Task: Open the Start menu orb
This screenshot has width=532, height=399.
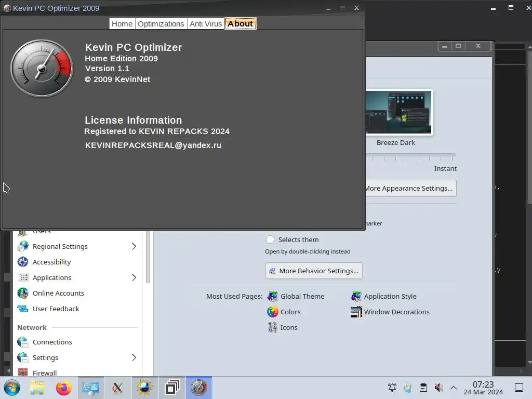Action: [x=11, y=388]
